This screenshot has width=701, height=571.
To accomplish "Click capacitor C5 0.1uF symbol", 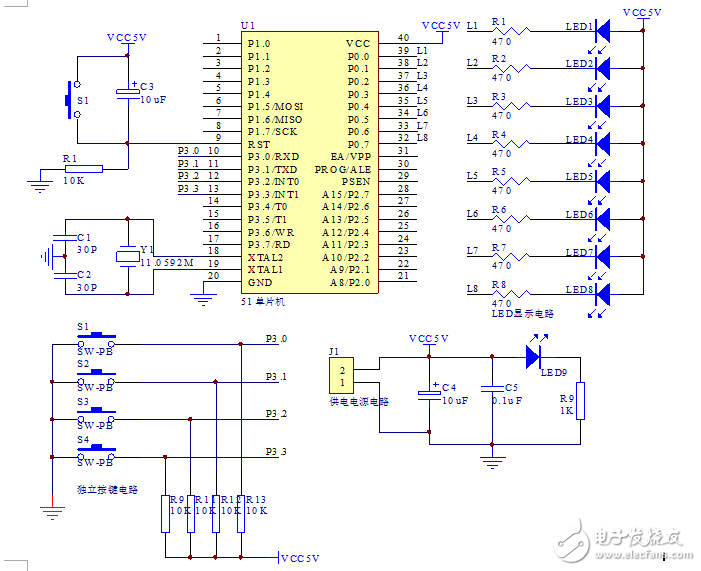I will tap(490, 391).
